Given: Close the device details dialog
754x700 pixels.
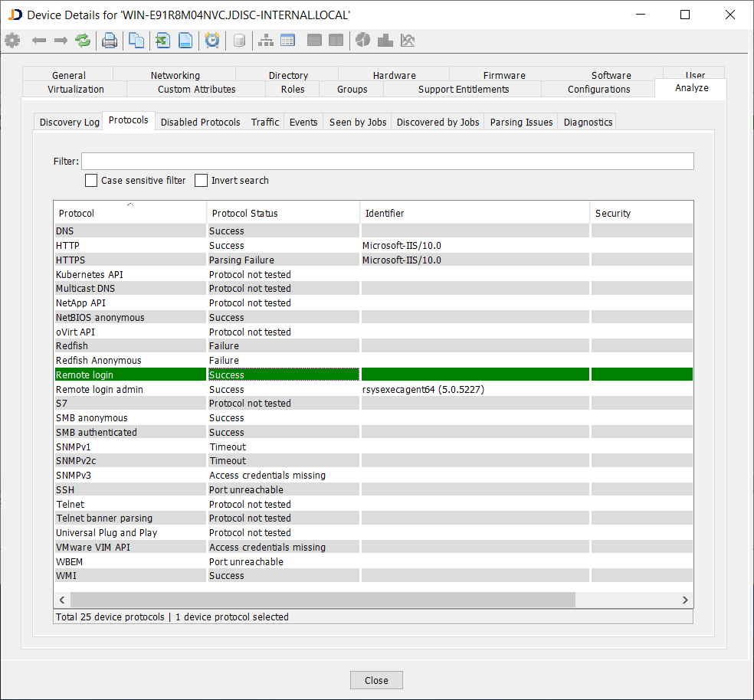Looking at the screenshot, I should [x=376, y=679].
